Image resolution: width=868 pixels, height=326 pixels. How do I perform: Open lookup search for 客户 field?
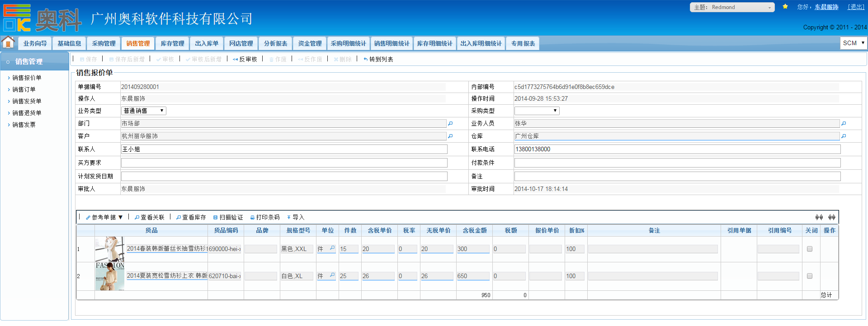[450, 136]
